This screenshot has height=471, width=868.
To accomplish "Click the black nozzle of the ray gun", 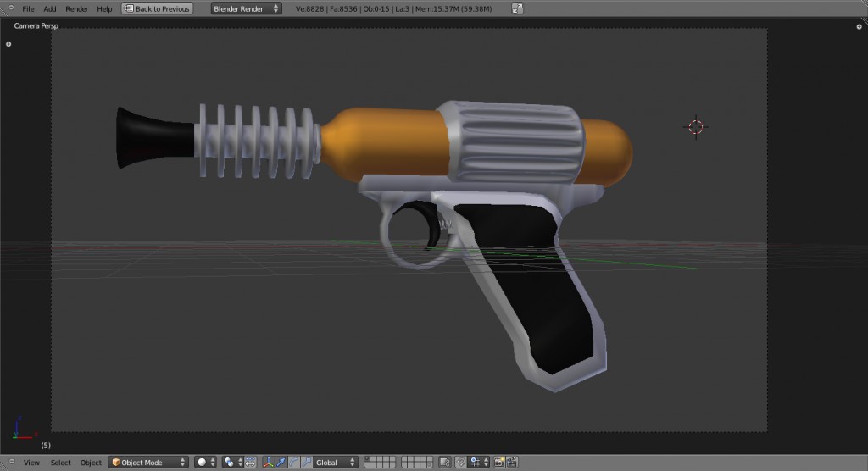I will point(154,138).
